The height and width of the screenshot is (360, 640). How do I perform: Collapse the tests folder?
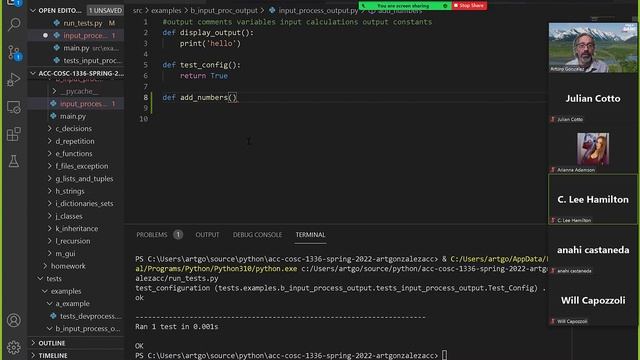pyautogui.click(x=40, y=279)
